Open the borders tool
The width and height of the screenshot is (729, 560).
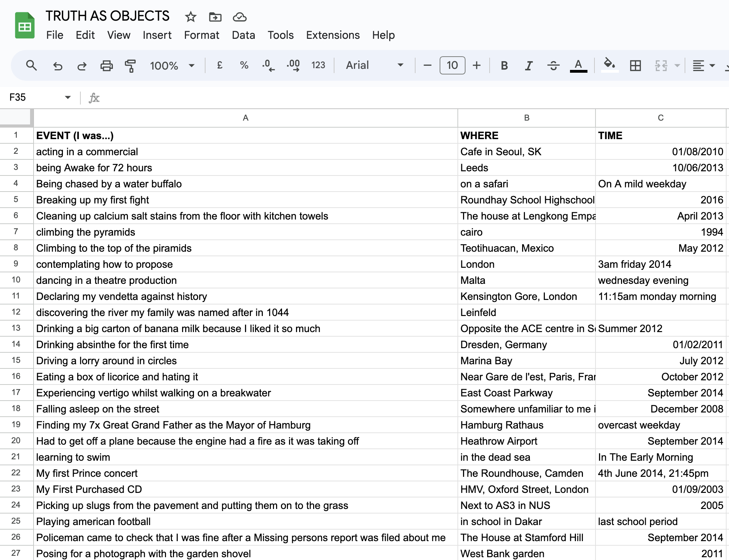click(x=635, y=65)
